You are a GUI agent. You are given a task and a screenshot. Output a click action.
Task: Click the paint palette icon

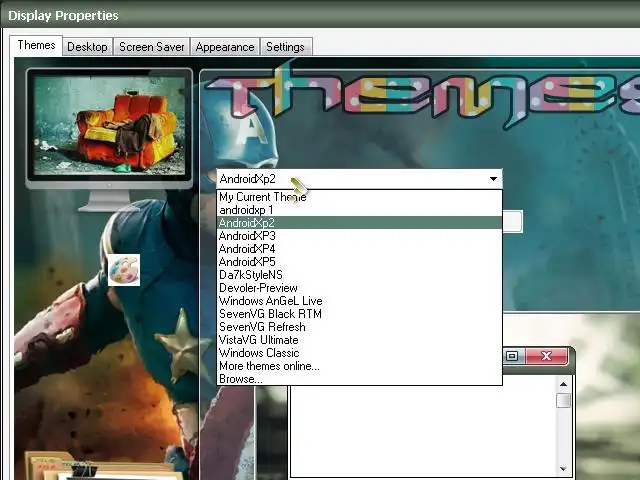[x=124, y=270]
